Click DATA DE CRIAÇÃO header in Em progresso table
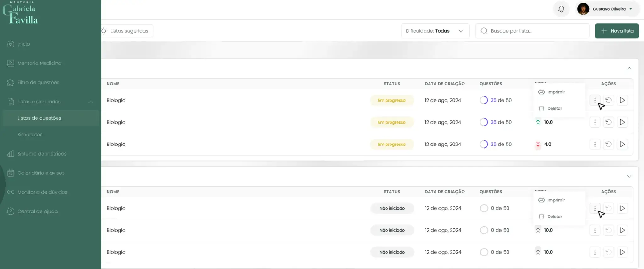644x269 pixels. tap(445, 84)
